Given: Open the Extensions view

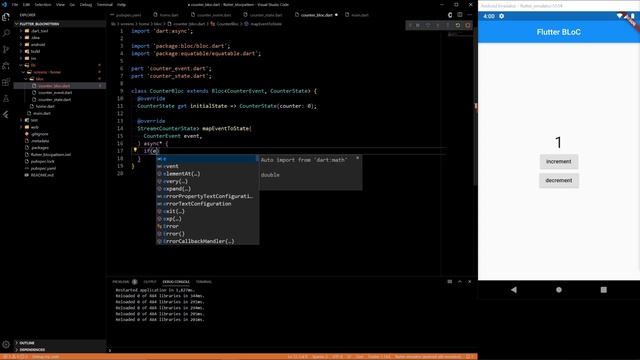Looking at the screenshot, I should pos(6,82).
